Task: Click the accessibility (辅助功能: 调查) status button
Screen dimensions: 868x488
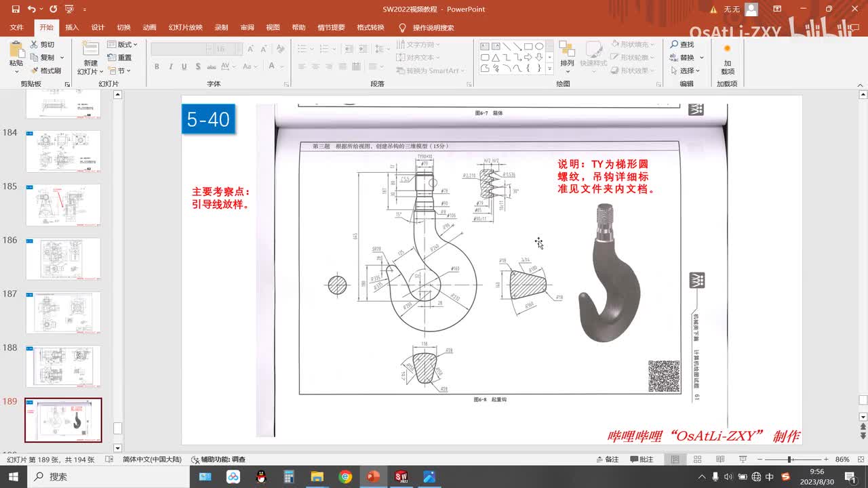Action: (x=218, y=460)
